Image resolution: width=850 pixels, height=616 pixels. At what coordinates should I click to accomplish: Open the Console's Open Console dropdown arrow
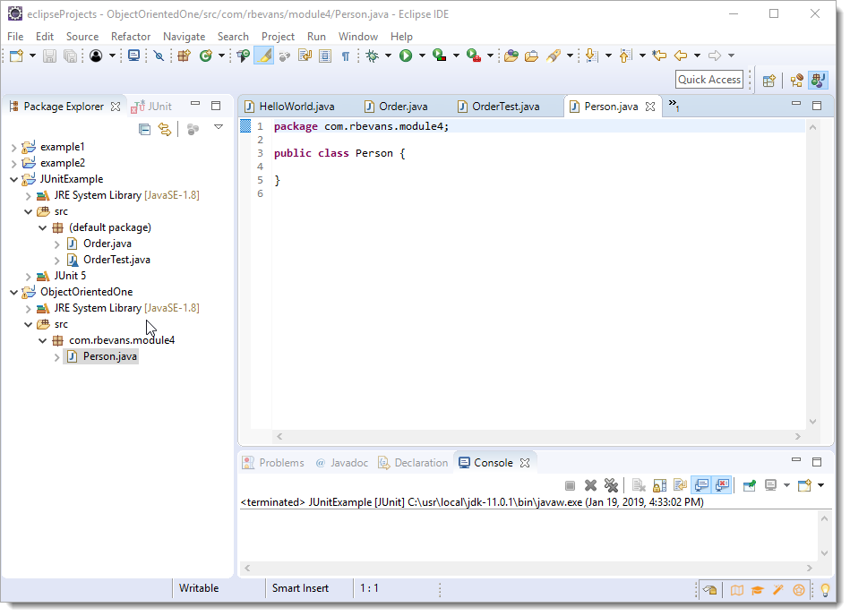(x=820, y=485)
